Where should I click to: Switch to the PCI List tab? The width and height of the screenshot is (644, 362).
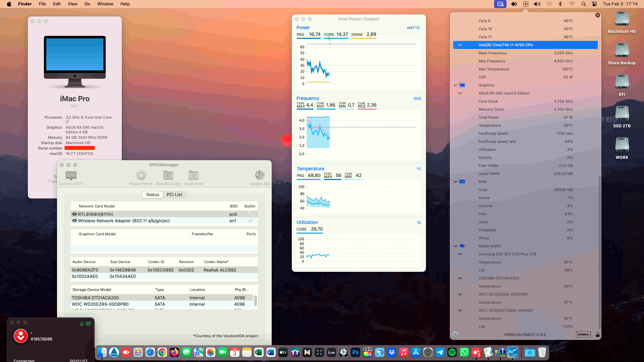[x=174, y=194]
